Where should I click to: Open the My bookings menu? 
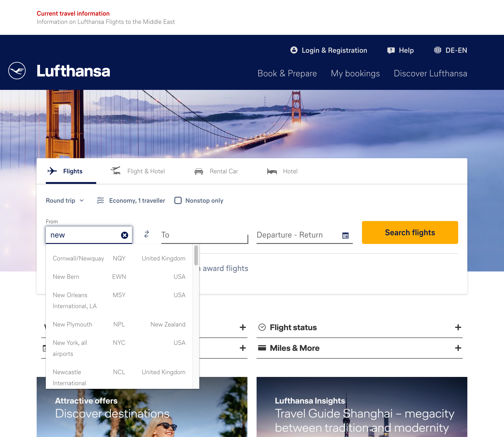(x=355, y=73)
